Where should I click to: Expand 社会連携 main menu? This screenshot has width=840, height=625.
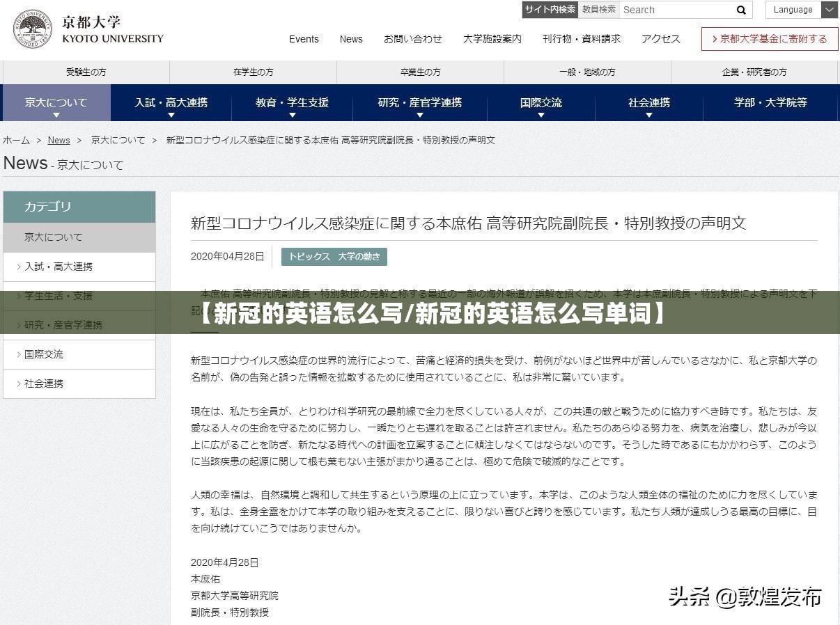649,103
